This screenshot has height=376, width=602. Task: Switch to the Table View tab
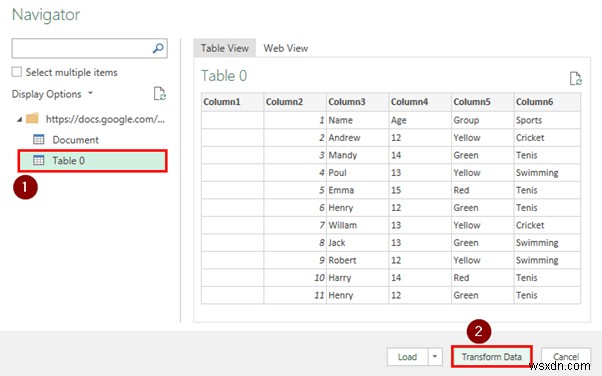[x=225, y=48]
